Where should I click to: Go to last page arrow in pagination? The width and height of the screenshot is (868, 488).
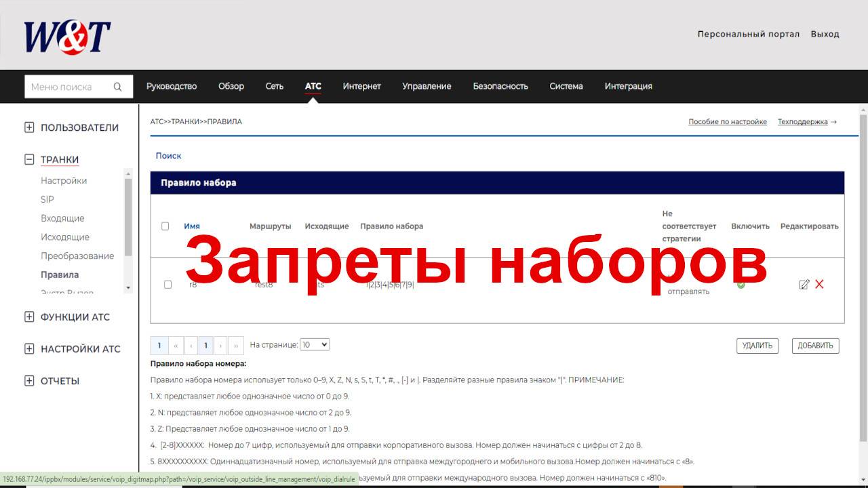pyautogui.click(x=236, y=346)
